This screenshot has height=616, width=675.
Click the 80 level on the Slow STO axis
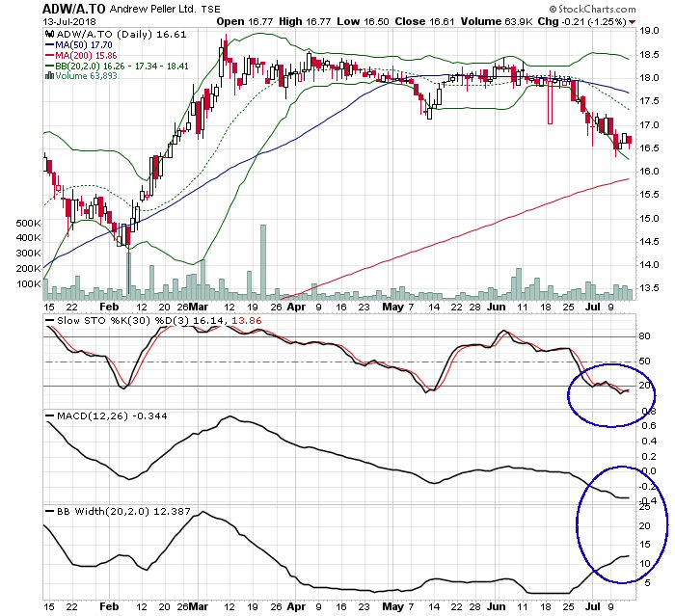(644, 336)
